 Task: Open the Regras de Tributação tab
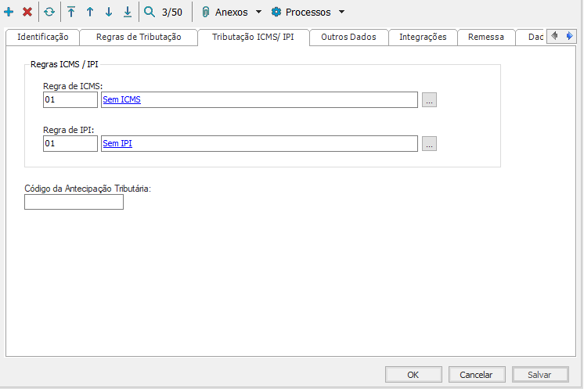(139, 37)
